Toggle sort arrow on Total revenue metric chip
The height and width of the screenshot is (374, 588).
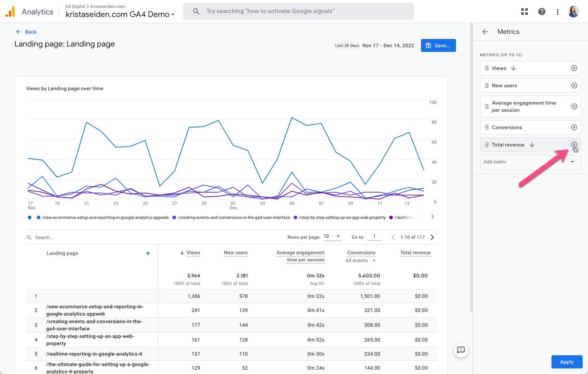(x=532, y=145)
